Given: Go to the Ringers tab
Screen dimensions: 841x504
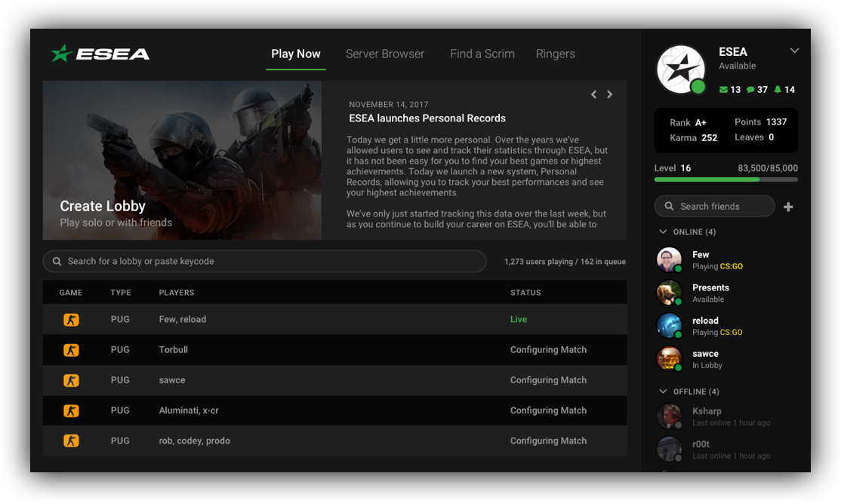Looking at the screenshot, I should point(555,54).
